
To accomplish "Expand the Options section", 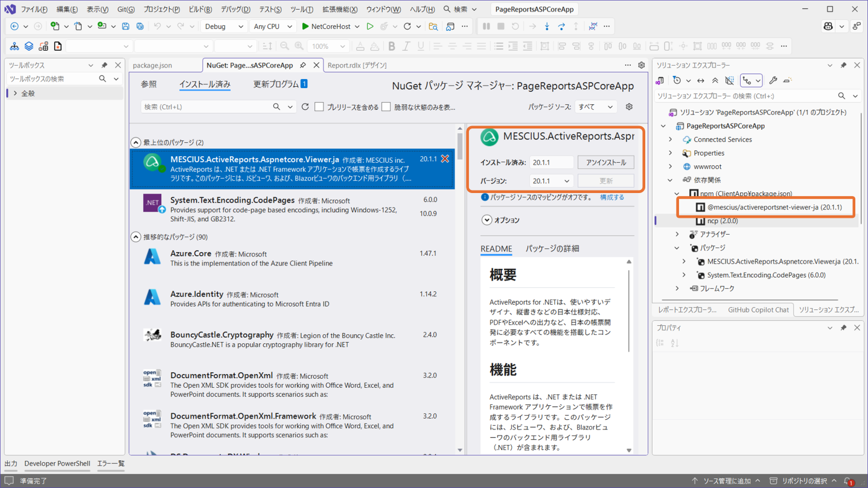I will [x=487, y=220].
